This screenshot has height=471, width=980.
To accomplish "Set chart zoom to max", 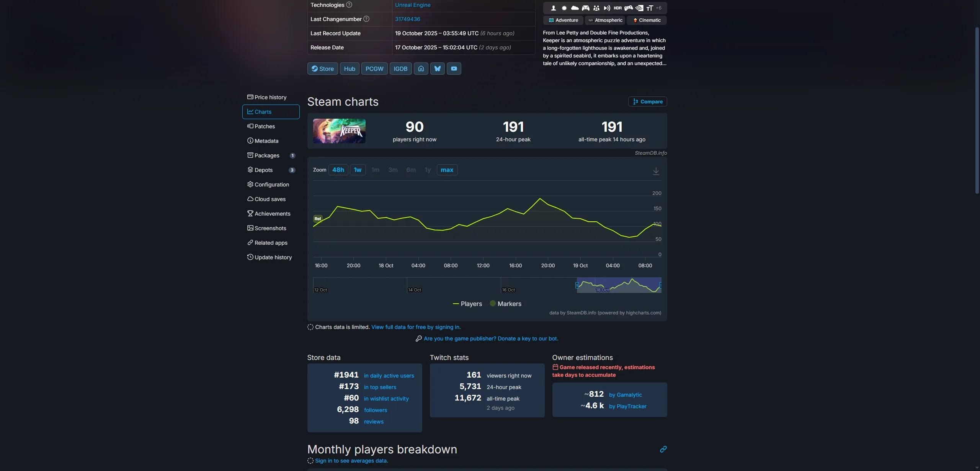I will pyautogui.click(x=447, y=170).
